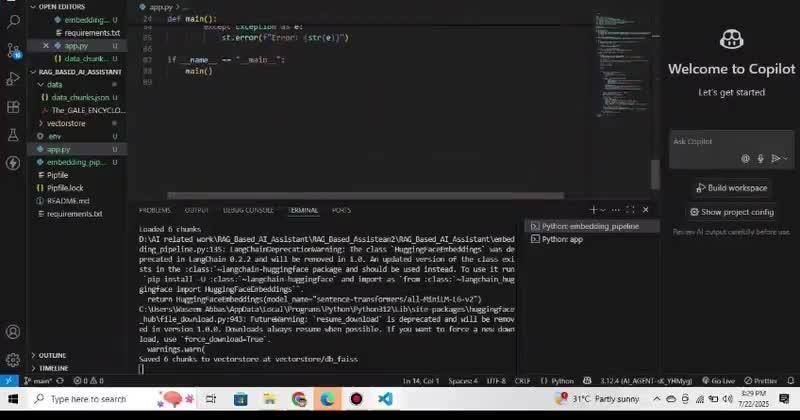Close the terminal panel
This screenshot has height=420, width=800.
pos(645,210)
